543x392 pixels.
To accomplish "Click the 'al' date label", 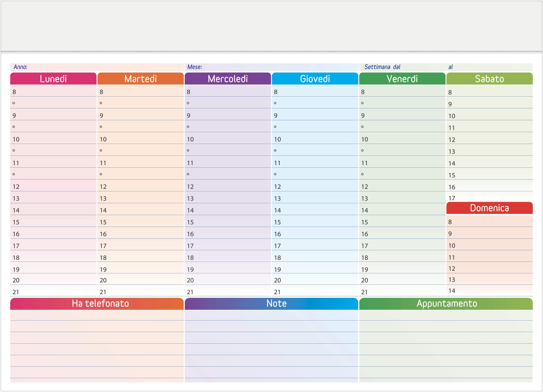I will pyautogui.click(x=451, y=67).
